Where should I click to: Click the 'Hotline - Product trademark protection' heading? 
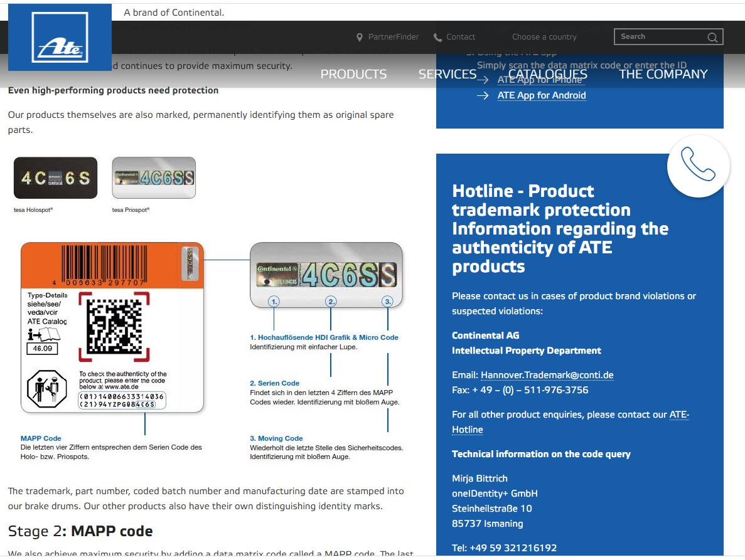tap(560, 228)
